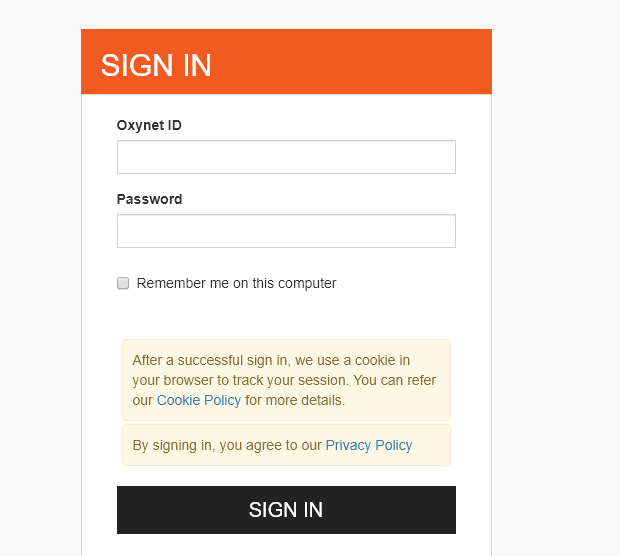Image resolution: width=620 pixels, height=556 pixels.
Task: Click the 'Remember me on this computer' label
Action: (236, 283)
